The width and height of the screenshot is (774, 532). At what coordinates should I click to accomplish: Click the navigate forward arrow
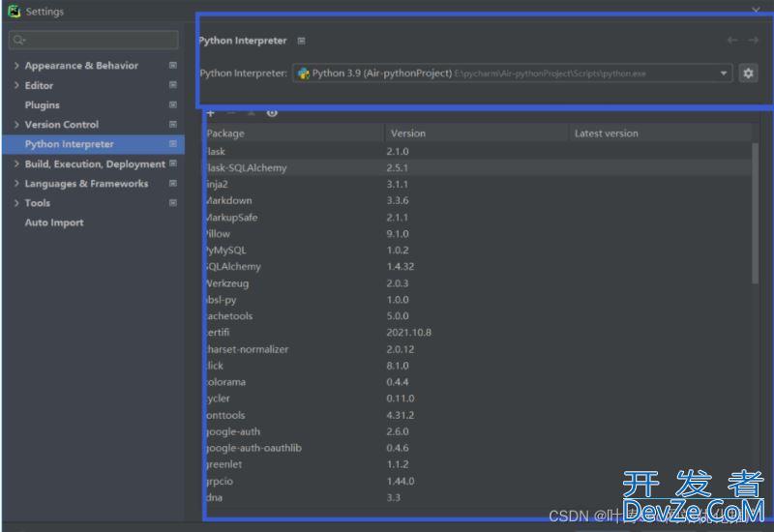pos(753,41)
